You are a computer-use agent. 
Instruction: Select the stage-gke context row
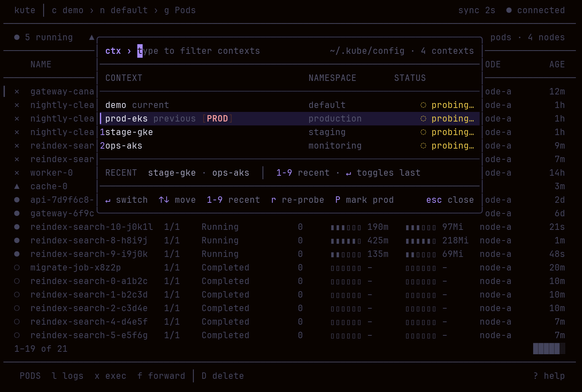tap(290, 132)
